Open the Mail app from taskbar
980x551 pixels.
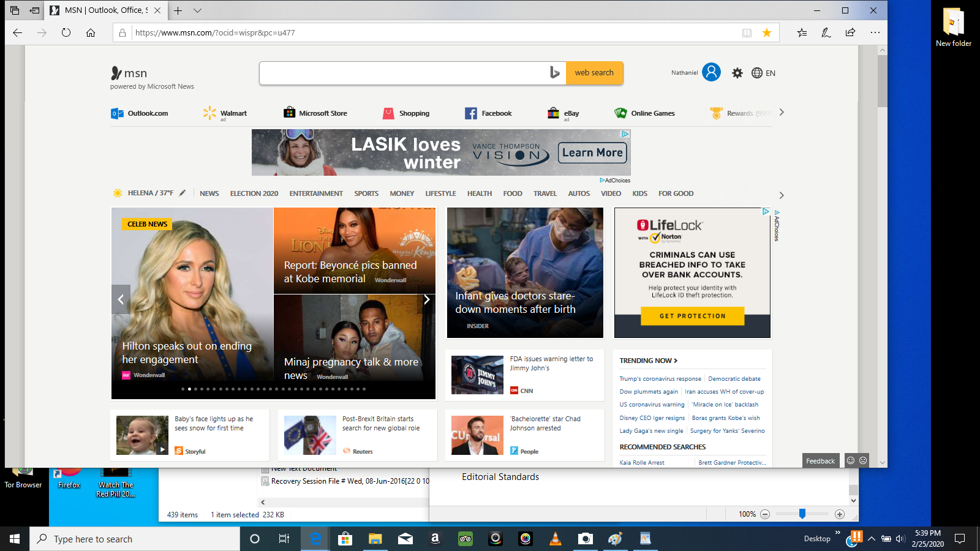coord(405,539)
